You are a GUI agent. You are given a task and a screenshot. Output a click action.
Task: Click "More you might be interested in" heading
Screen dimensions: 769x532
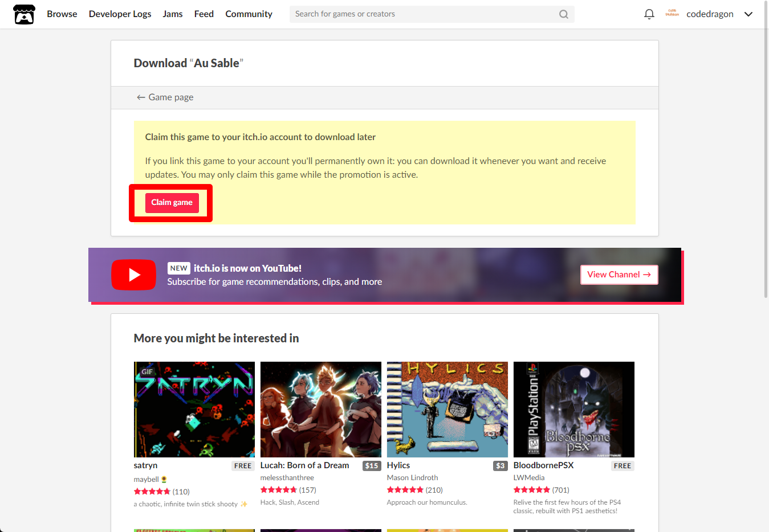pyautogui.click(x=216, y=338)
